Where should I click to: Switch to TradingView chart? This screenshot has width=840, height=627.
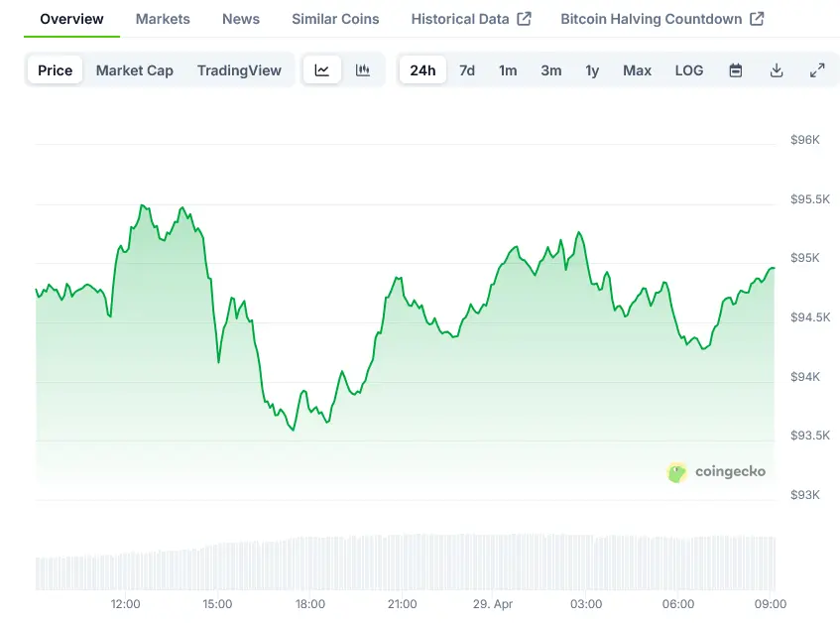coord(239,70)
